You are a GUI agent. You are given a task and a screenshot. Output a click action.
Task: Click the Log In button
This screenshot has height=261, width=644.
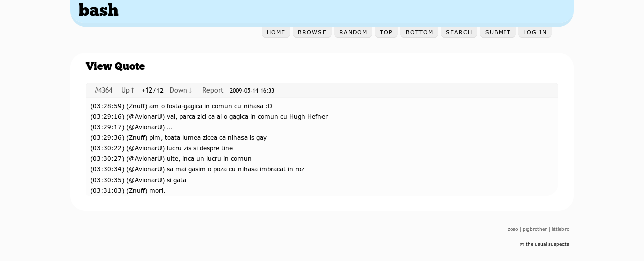tap(535, 32)
